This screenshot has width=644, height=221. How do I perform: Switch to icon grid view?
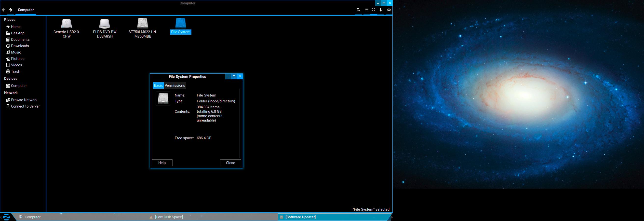[374, 10]
